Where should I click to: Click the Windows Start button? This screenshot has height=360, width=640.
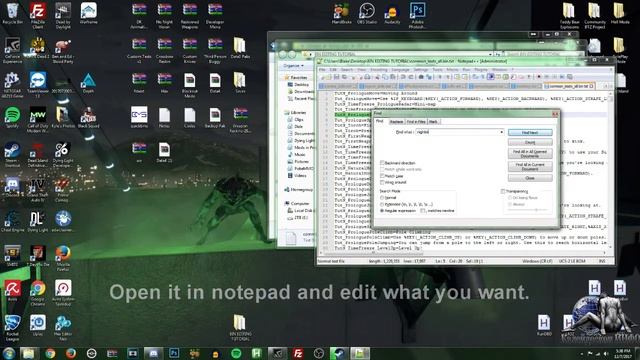coord(8,353)
